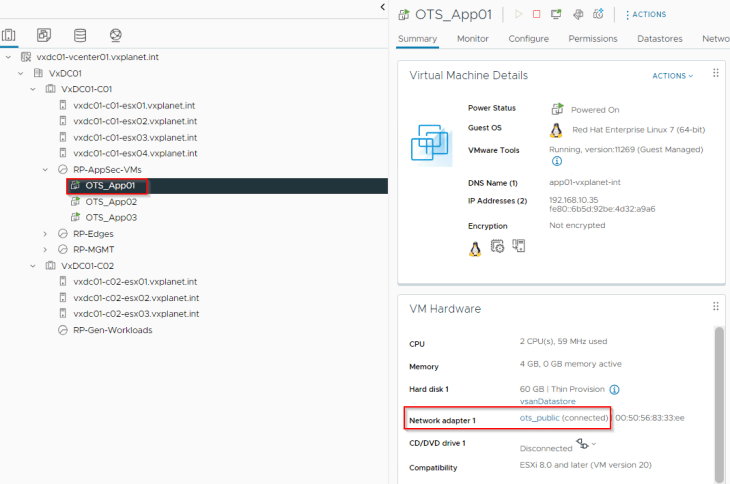Click the console thumbnail in VM Details
The height and width of the screenshot is (484, 730).
point(431,144)
